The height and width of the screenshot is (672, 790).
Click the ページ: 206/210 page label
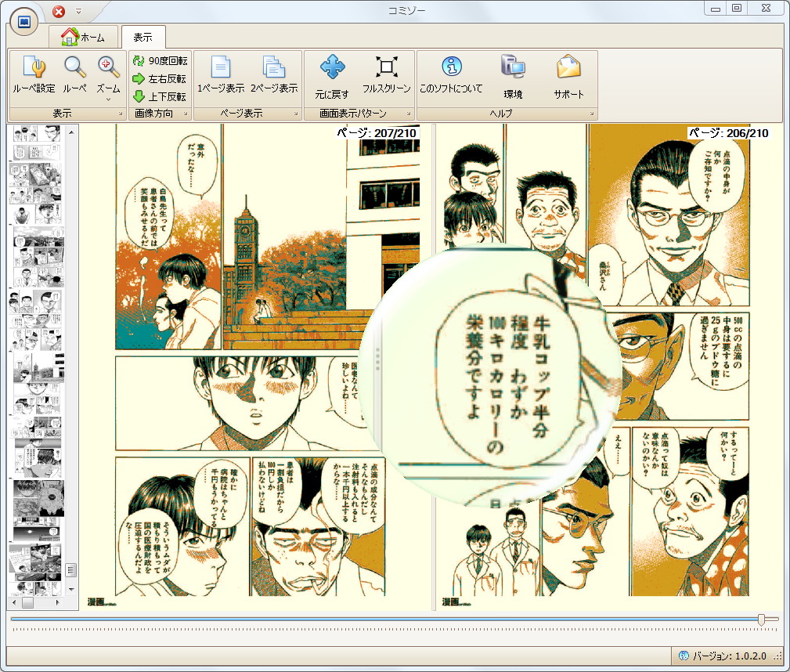click(x=728, y=132)
